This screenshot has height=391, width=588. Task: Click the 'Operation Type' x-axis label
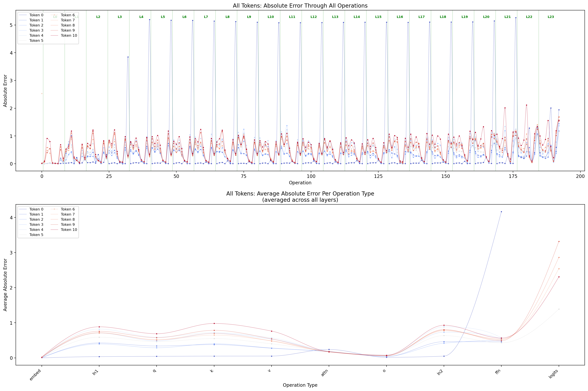(x=300, y=385)
